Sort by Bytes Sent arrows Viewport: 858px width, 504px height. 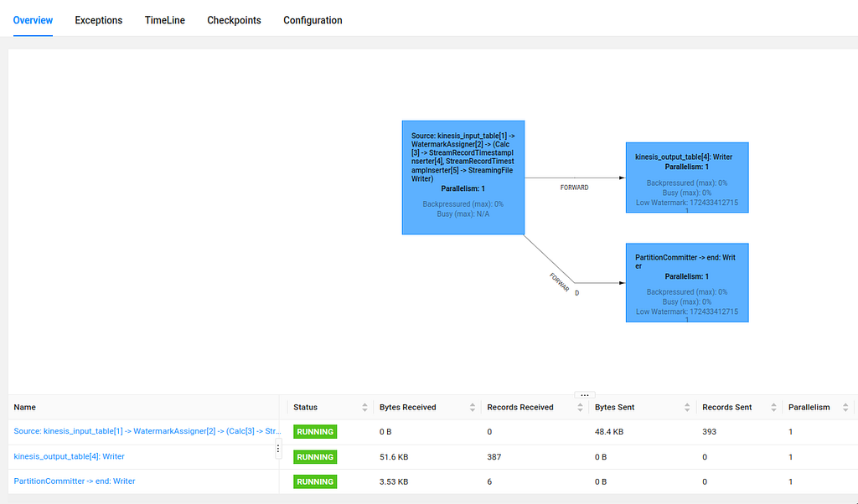click(x=687, y=407)
